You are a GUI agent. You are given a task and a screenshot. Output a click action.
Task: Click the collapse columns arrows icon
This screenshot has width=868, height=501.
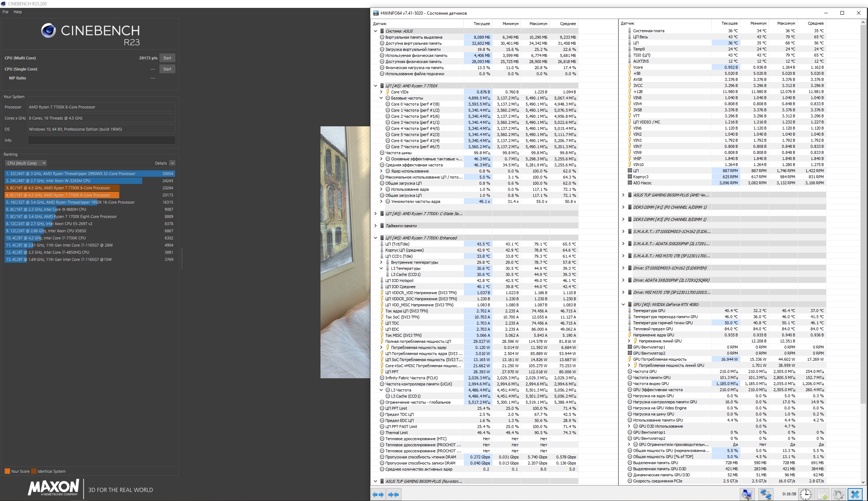click(394, 495)
